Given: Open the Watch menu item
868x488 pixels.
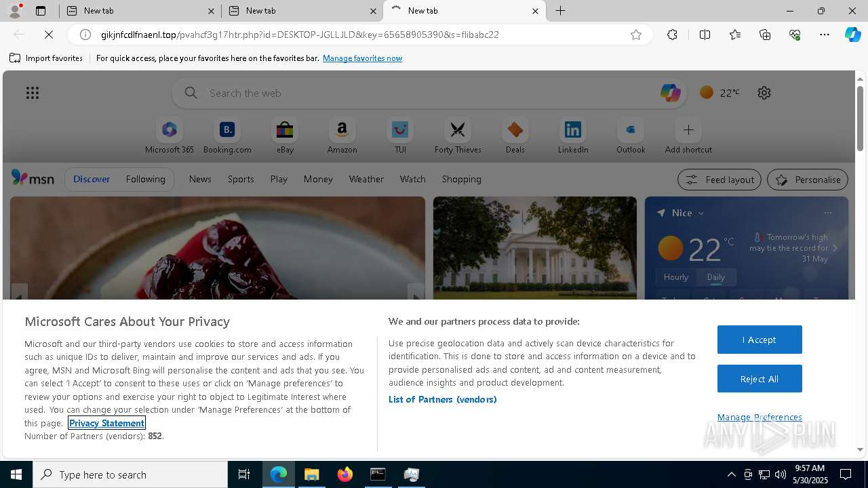Looking at the screenshot, I should [x=413, y=179].
